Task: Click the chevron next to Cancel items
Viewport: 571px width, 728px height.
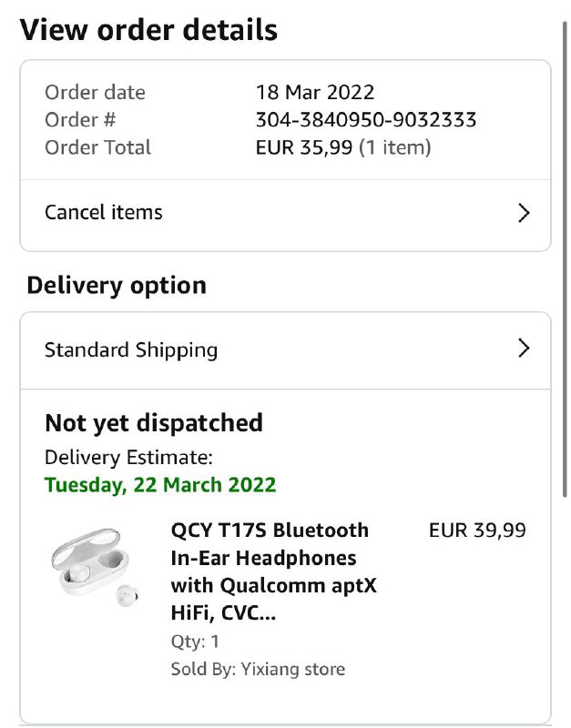Action: pyautogui.click(x=524, y=213)
